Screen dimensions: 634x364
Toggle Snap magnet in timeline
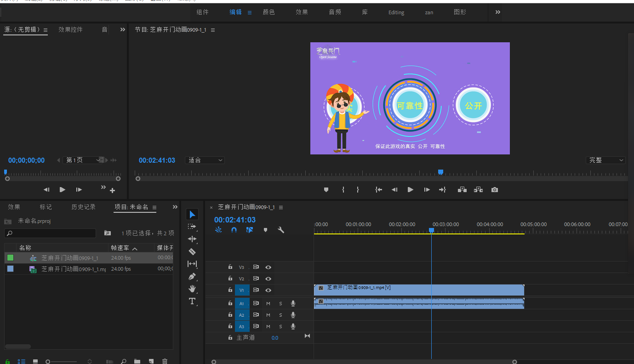(234, 230)
